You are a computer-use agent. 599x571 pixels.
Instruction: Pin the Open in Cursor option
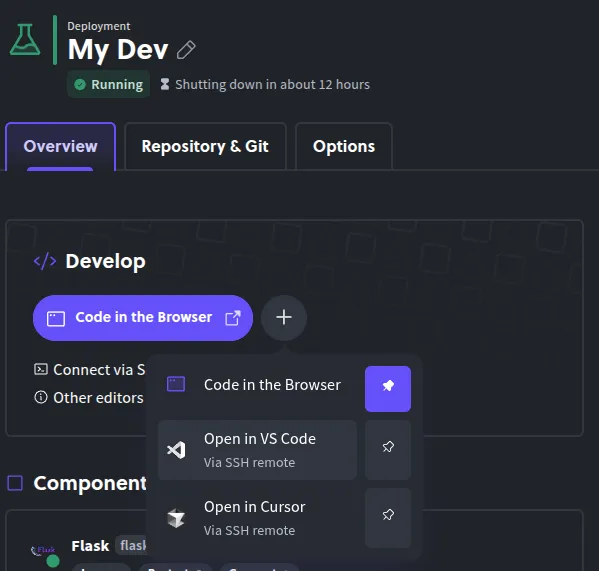[388, 518]
